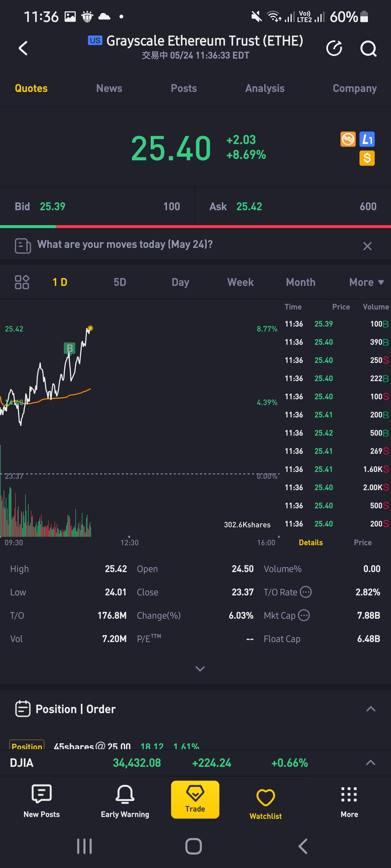This screenshot has width=391, height=868.
Task: Refresh the ETHE quote data
Action: [x=334, y=48]
